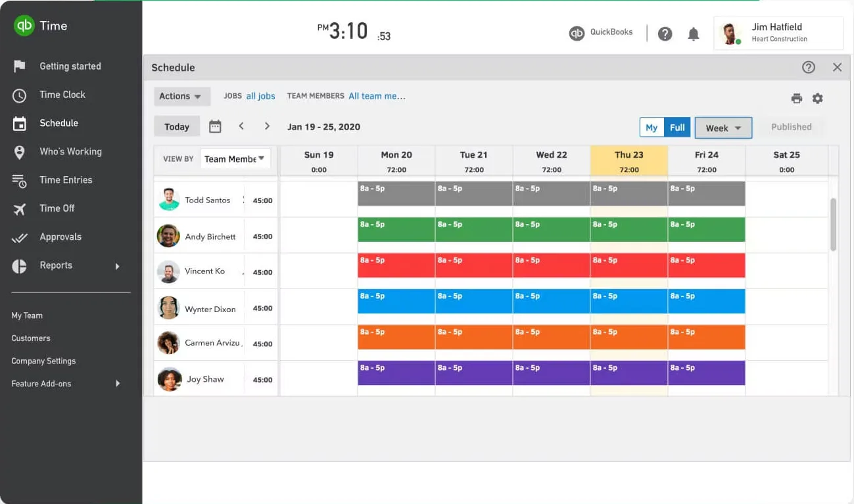Open the View By Team Member dropdown
854x504 pixels.
pos(235,158)
